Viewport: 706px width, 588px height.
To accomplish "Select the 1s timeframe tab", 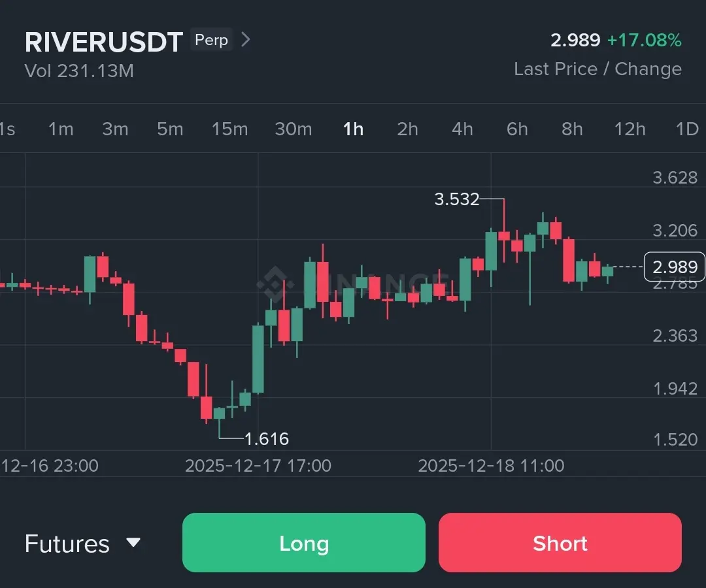I will 8,129.
